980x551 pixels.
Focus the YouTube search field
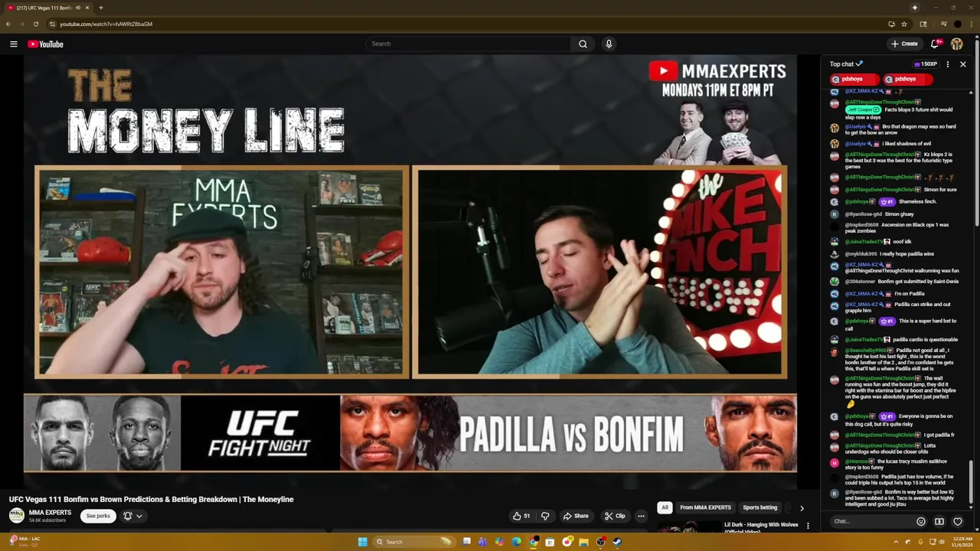pos(469,44)
